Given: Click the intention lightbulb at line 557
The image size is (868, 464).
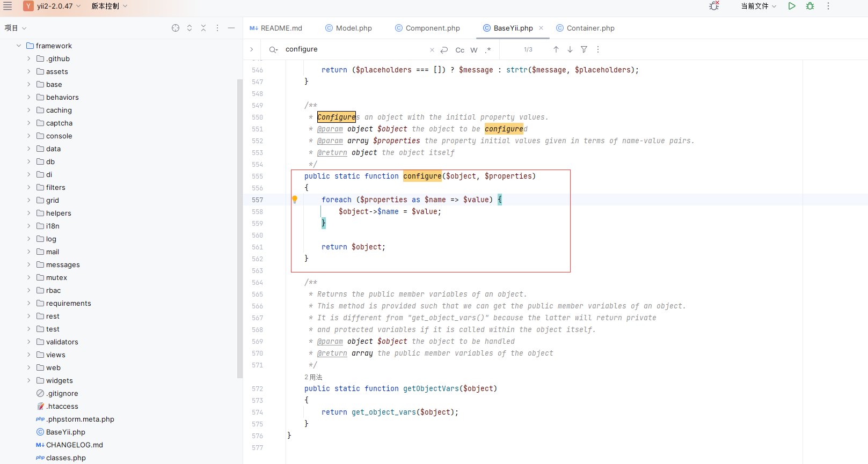Looking at the screenshot, I should (295, 200).
